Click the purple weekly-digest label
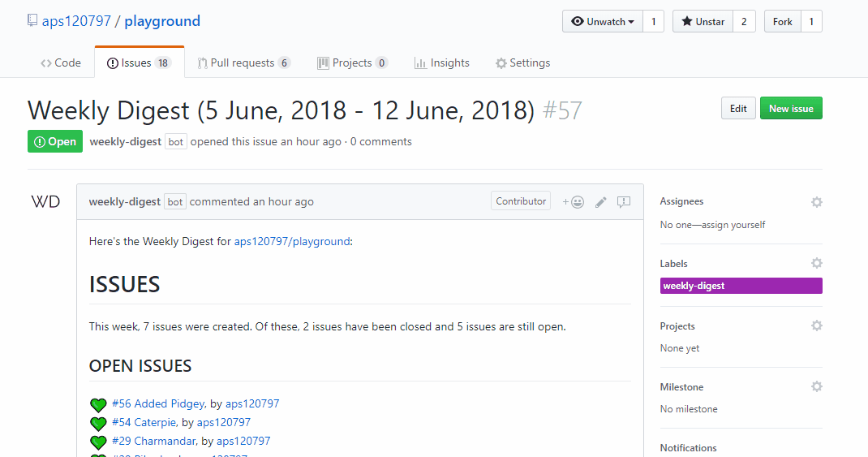868x457 pixels. (x=741, y=286)
